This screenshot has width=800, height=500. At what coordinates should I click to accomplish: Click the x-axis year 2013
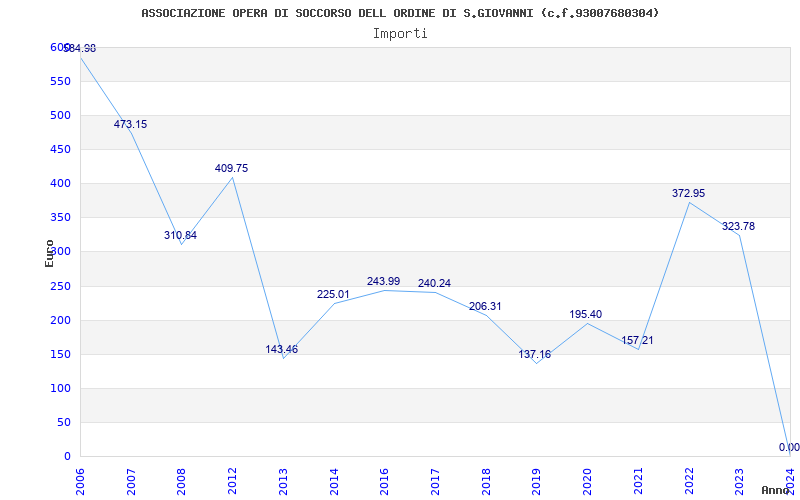click(283, 482)
